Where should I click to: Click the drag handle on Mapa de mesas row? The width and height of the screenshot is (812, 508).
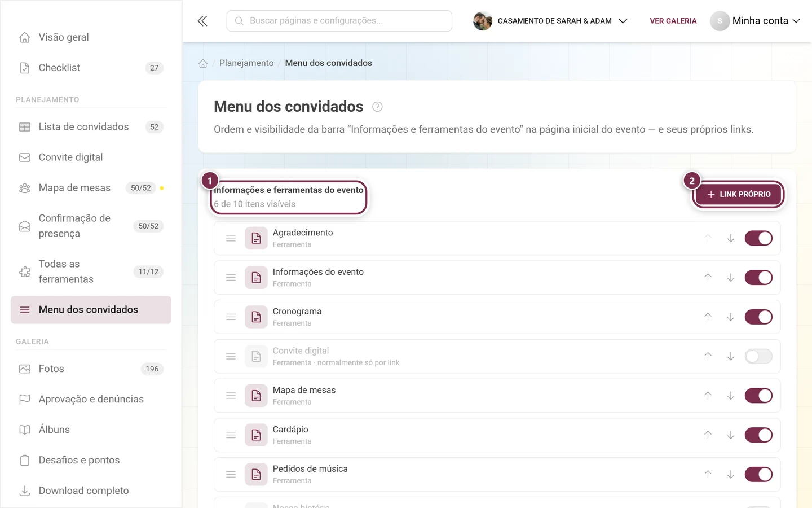point(231,396)
